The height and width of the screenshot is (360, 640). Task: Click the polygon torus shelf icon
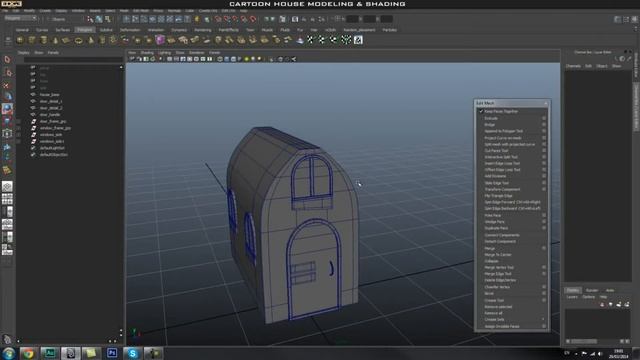[x=78, y=40]
